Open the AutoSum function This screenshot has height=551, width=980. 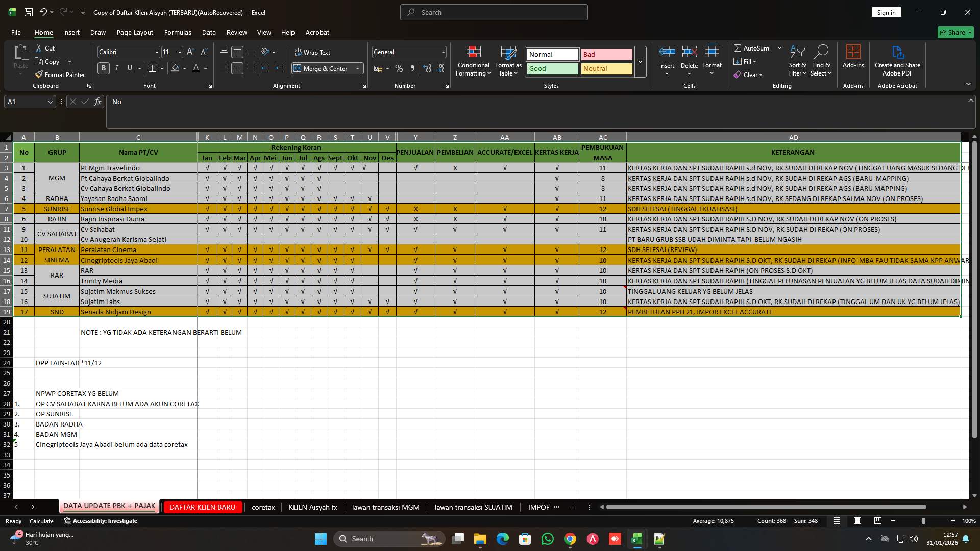(x=754, y=48)
